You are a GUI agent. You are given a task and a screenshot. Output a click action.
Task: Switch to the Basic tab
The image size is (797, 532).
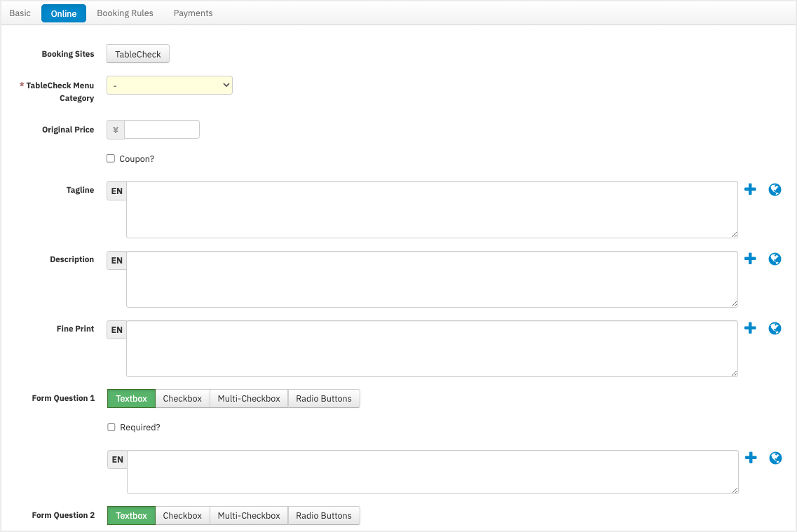pos(20,13)
